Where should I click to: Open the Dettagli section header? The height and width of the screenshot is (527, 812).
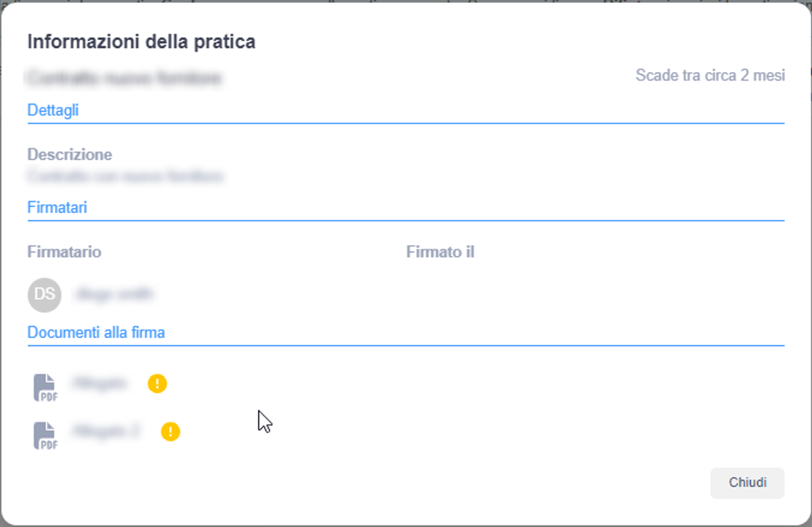pos(53,110)
